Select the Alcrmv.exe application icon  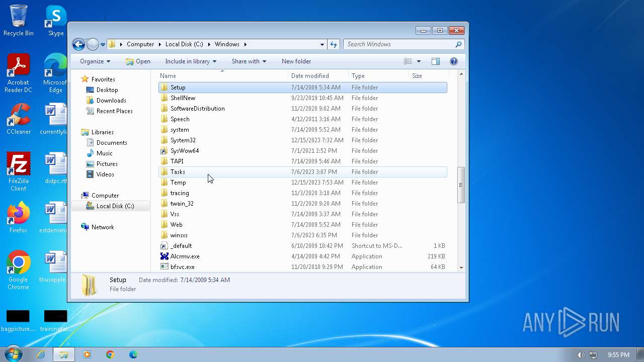[164, 256]
